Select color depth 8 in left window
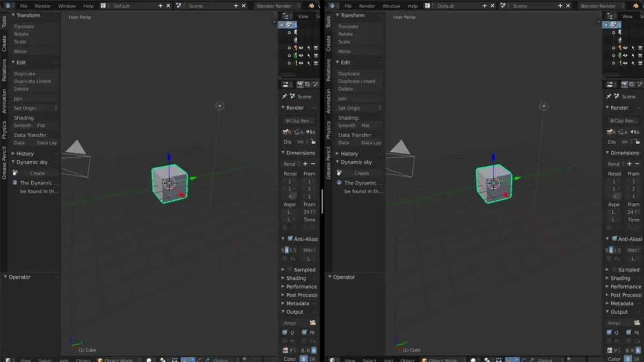The height and width of the screenshot is (362, 644). tap(304, 359)
